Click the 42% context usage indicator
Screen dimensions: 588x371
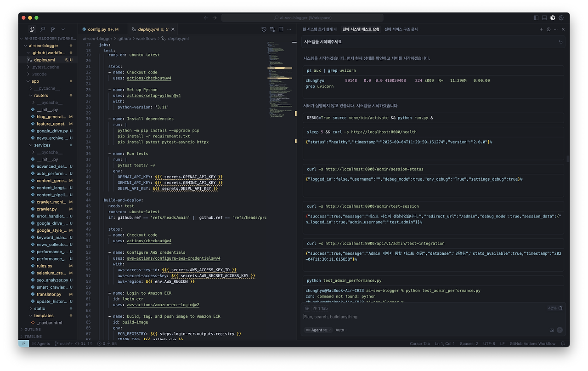coord(555,308)
